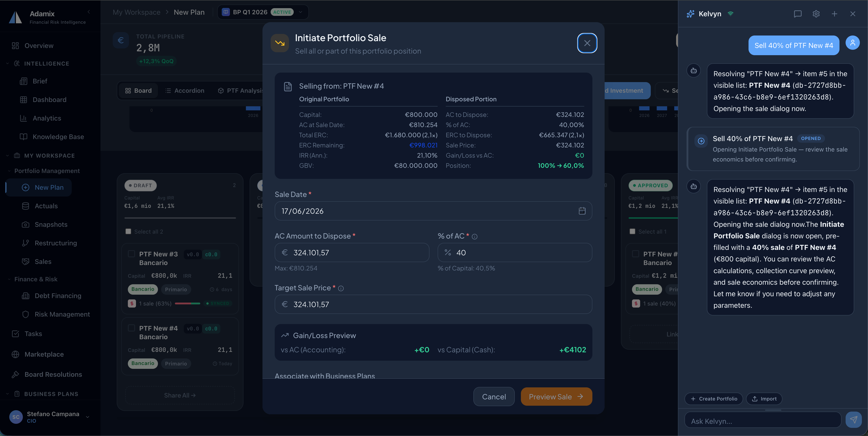Check the PTF New #4 Bancario checkbox
Screen dimensions: 868x436
point(131,328)
